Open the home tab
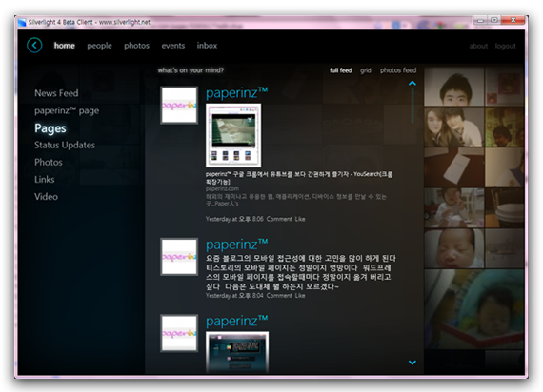The width and height of the screenshot is (543, 392). point(65,46)
